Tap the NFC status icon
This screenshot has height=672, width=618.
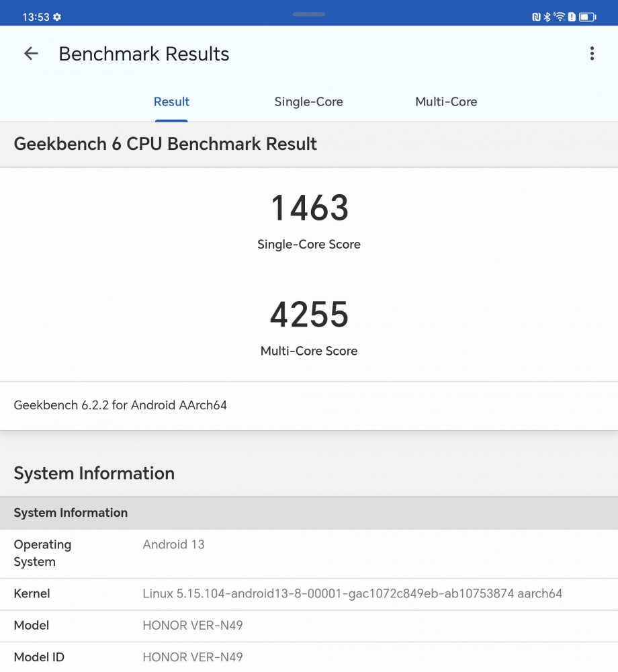pos(536,17)
